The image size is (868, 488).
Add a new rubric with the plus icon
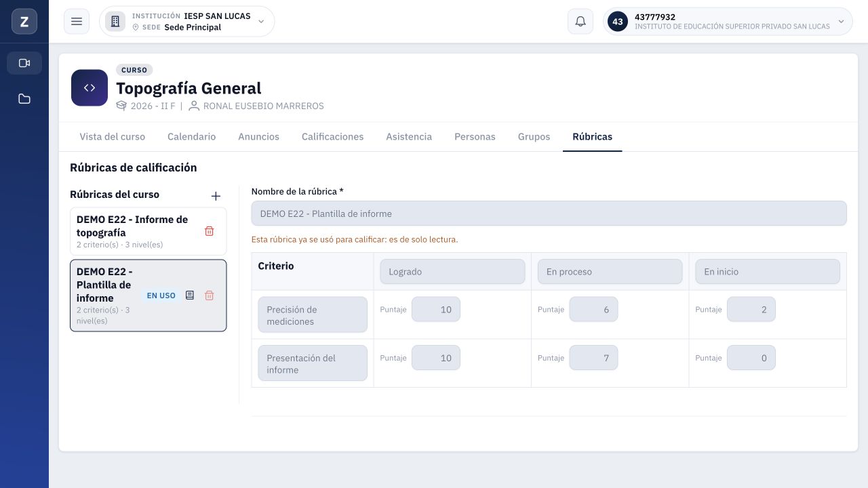pos(216,196)
